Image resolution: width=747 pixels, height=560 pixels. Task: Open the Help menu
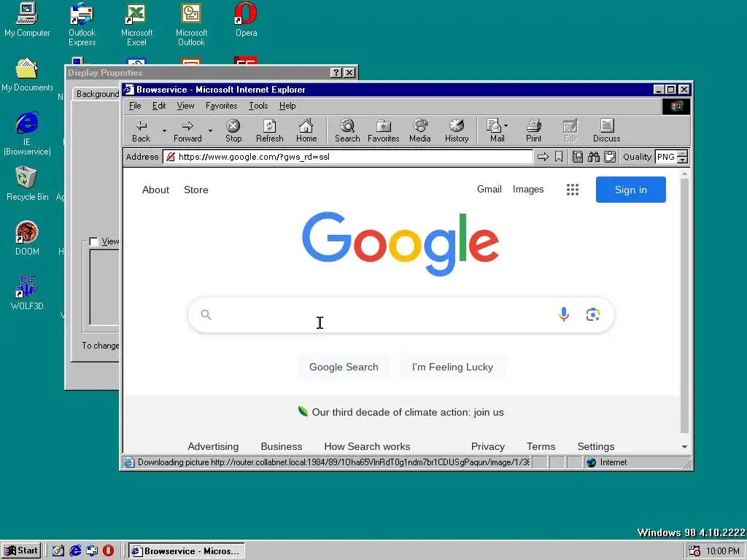pos(287,106)
